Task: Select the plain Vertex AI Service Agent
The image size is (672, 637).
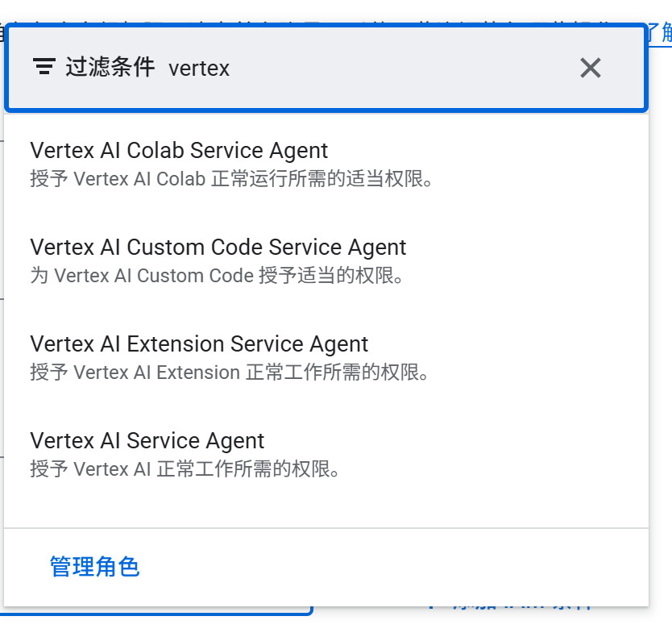Action: [147, 441]
